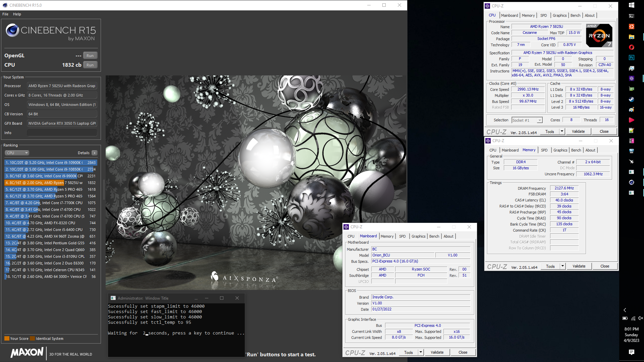The image size is (644, 362).
Task: Open Bench tab in the Mainboard CPU-Z window
Action: coord(434,236)
